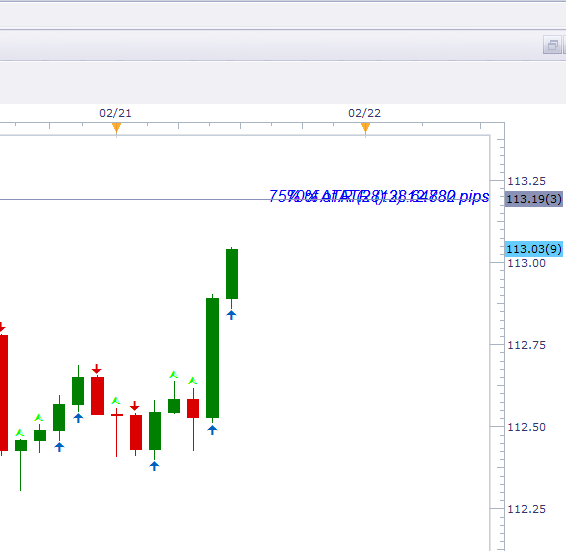566x551 pixels.
Task: Click the last green candle near 113.00
Action: 232,274
